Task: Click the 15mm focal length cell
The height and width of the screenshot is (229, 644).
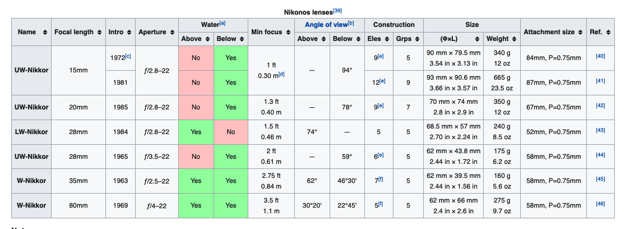Action: (78, 70)
